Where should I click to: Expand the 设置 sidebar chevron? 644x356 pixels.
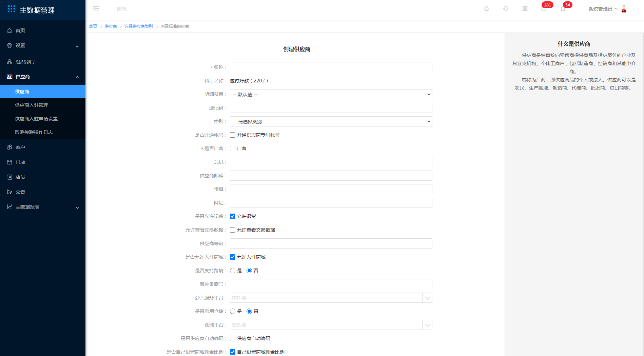click(77, 46)
